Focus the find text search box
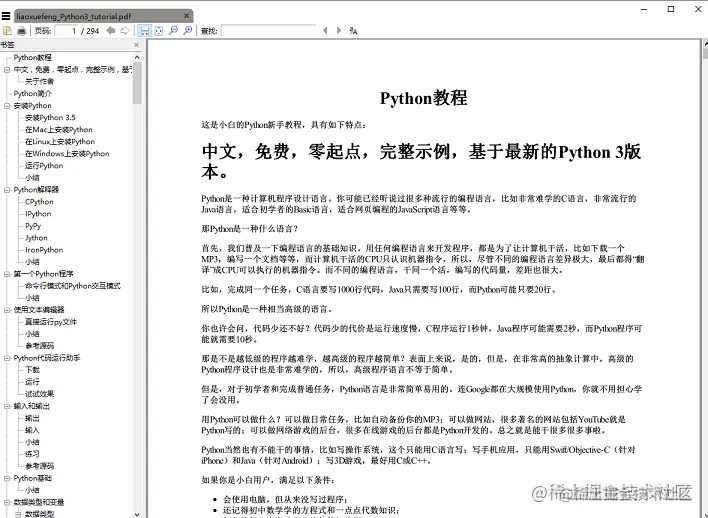708x518 pixels. [x=268, y=31]
